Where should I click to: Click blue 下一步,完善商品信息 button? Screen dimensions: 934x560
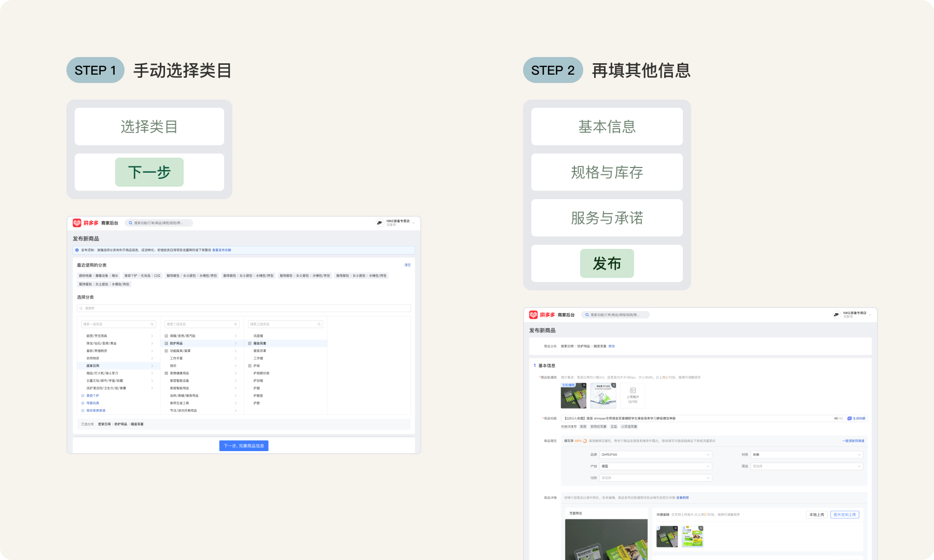tap(244, 446)
